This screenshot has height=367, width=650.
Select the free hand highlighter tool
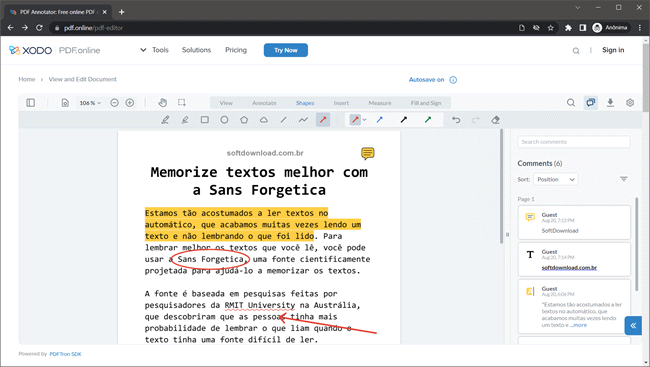pyautogui.click(x=185, y=120)
